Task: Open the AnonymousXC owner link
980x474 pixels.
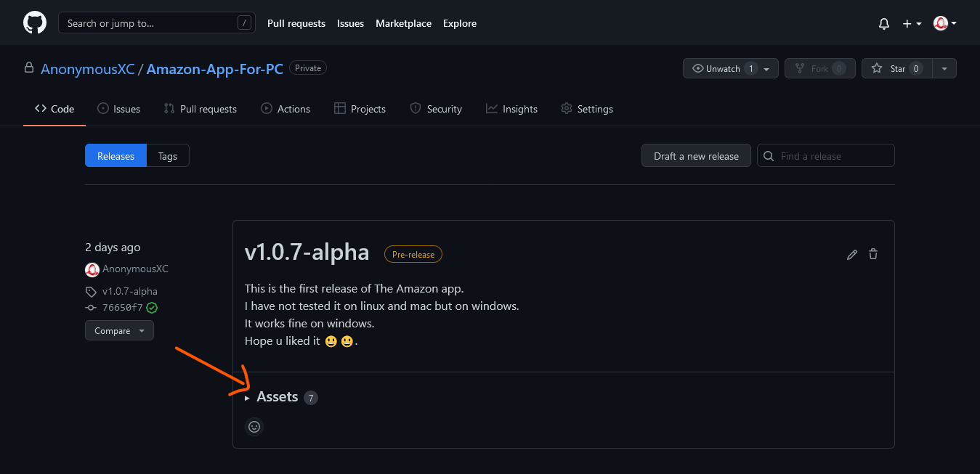Action: pyautogui.click(x=88, y=69)
